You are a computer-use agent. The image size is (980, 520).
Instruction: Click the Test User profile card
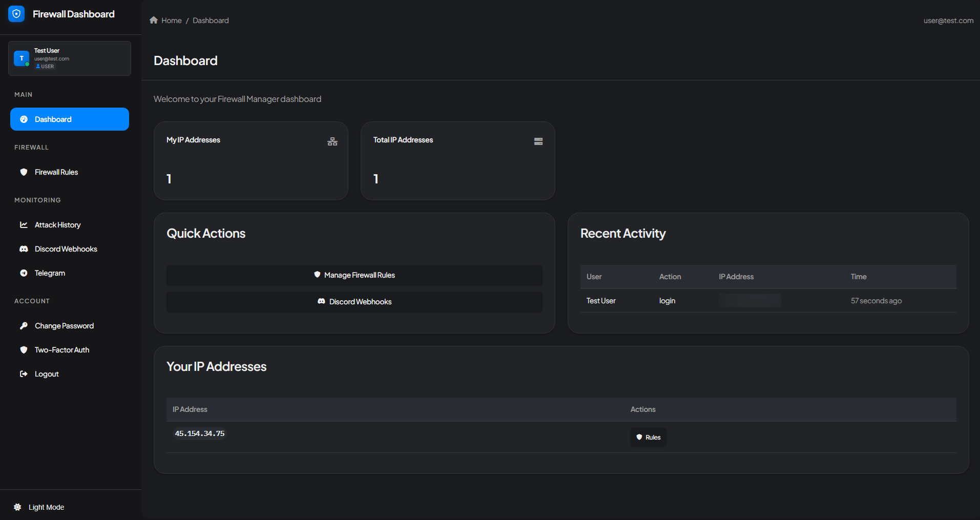coord(69,58)
